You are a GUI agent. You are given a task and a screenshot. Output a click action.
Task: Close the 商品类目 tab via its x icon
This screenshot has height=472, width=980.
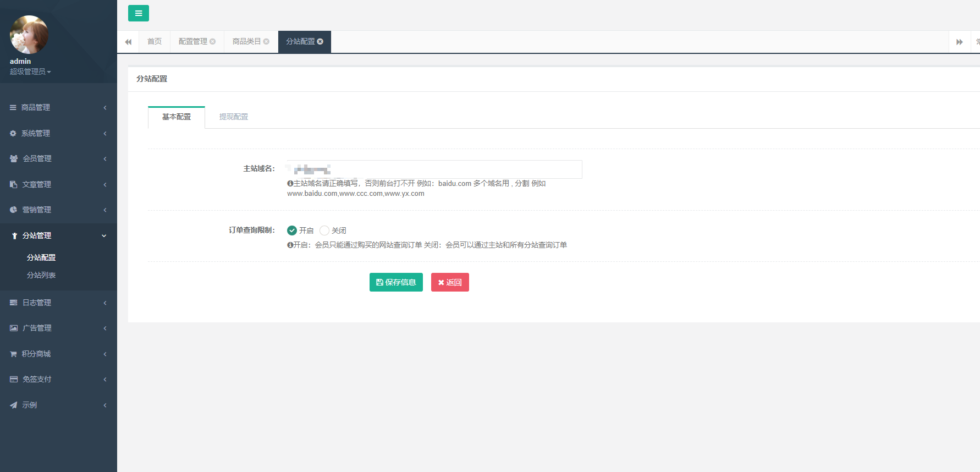tap(267, 42)
